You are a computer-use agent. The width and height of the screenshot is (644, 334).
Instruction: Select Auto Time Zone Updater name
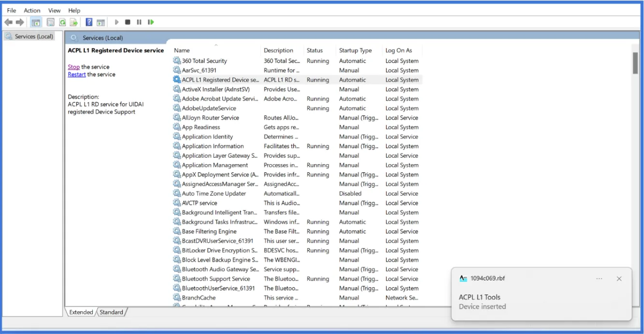(x=214, y=194)
